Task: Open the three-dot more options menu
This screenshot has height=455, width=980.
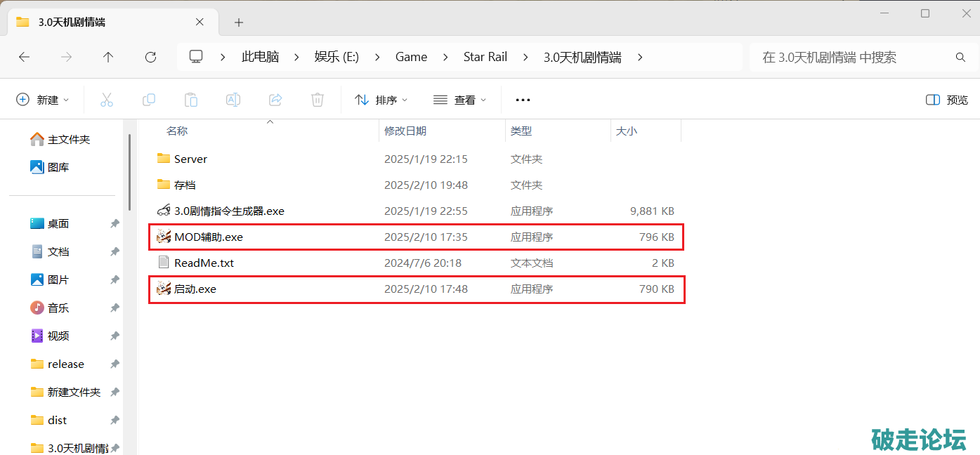Action: tap(523, 100)
